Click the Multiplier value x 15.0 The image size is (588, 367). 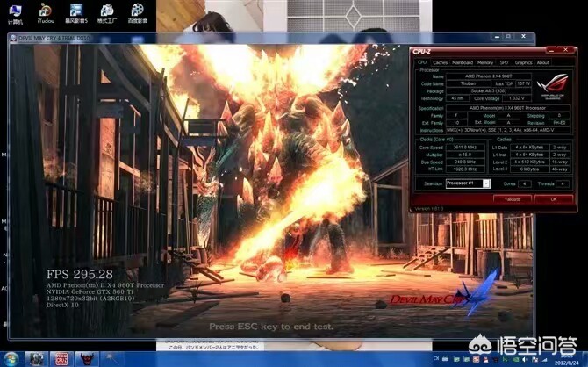click(x=465, y=155)
